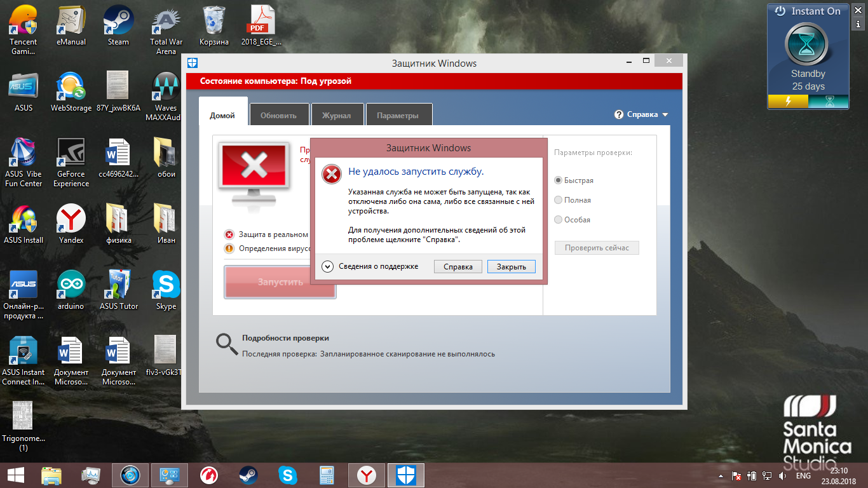Click Закрыть button in the error dialog
Viewport: 868px width, 488px height.
coord(512,267)
